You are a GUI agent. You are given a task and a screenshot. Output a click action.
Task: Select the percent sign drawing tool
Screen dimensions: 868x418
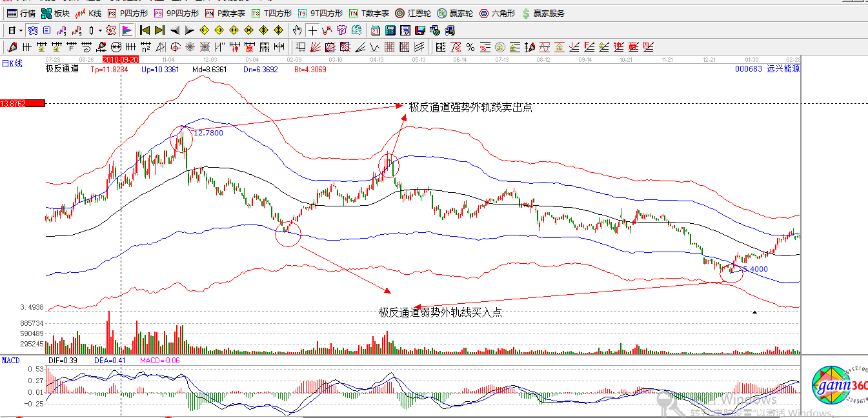coord(470,47)
